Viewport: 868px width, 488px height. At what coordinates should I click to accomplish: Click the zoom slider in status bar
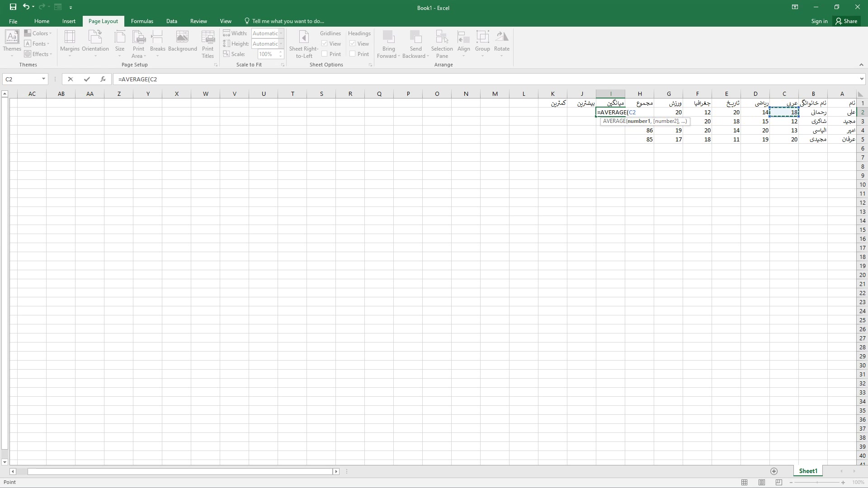tap(817, 483)
